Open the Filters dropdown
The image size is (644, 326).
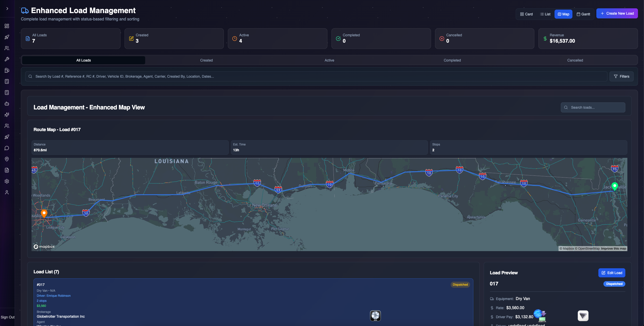click(621, 76)
